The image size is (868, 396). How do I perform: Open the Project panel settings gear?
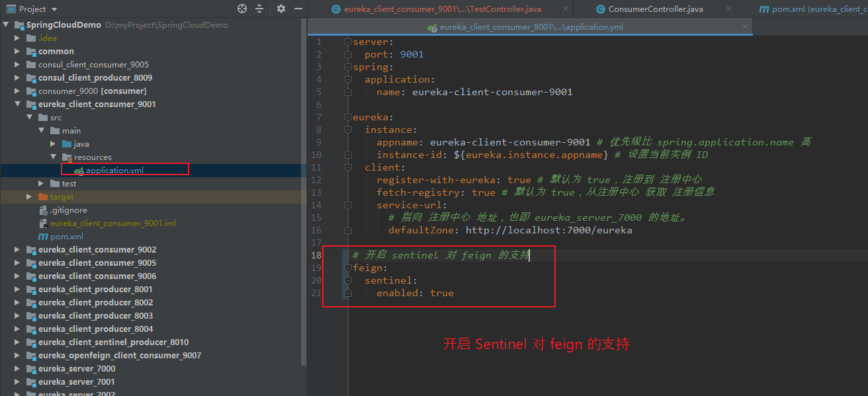tap(281, 9)
